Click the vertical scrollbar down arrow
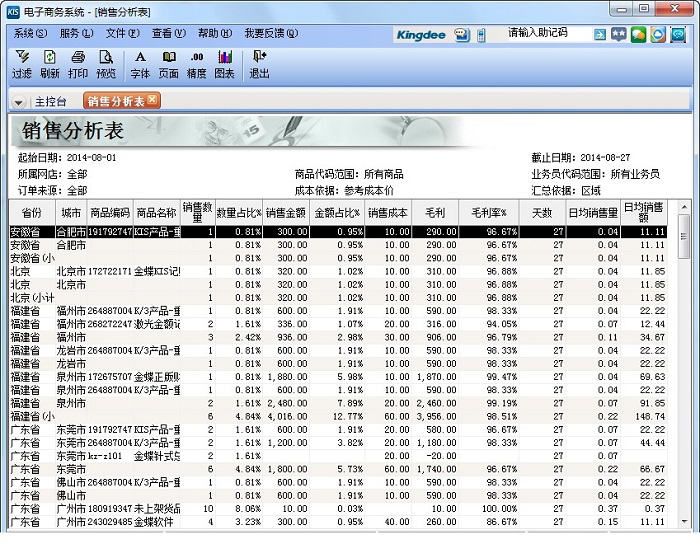 (684, 523)
